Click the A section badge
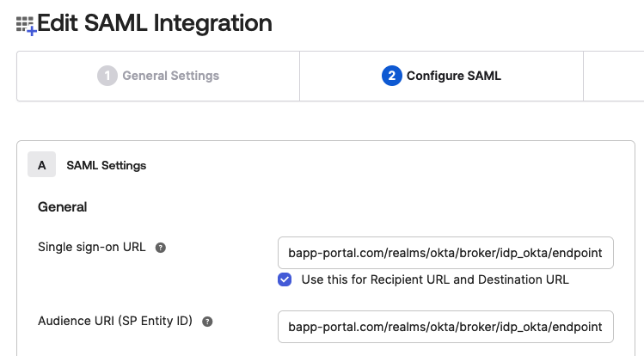Viewport: 644px width, 356px height. pos(41,164)
